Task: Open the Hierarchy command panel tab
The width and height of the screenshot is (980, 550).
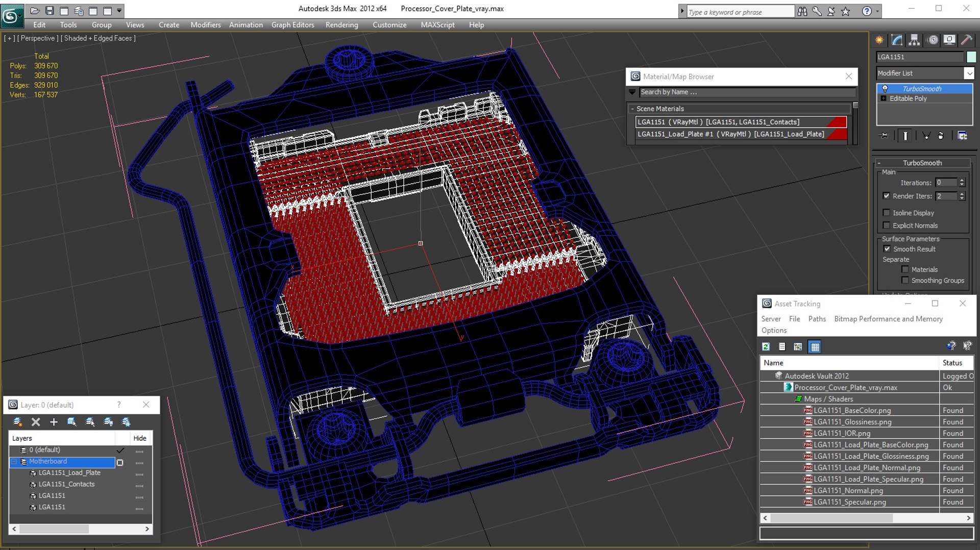Action: (x=914, y=40)
